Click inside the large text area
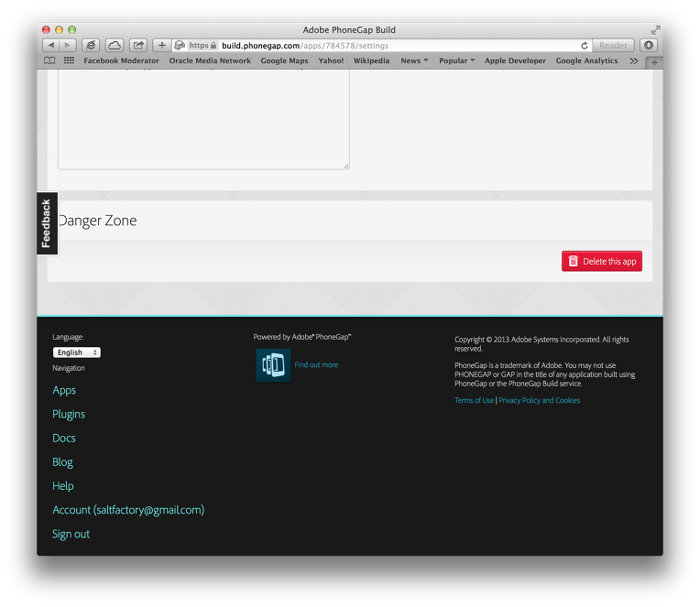 [203, 120]
